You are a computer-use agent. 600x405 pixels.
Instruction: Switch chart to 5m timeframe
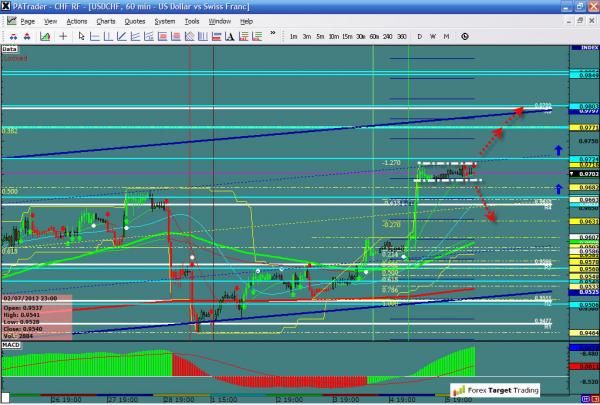click(x=320, y=37)
